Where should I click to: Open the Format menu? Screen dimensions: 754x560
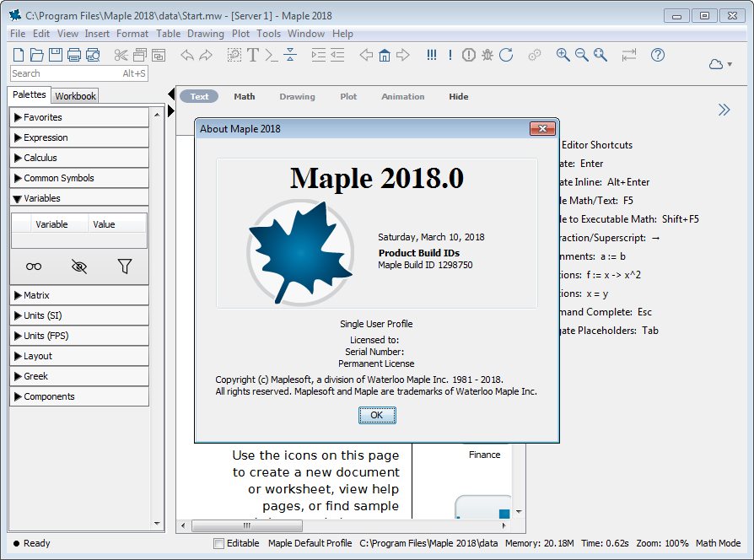tap(132, 34)
